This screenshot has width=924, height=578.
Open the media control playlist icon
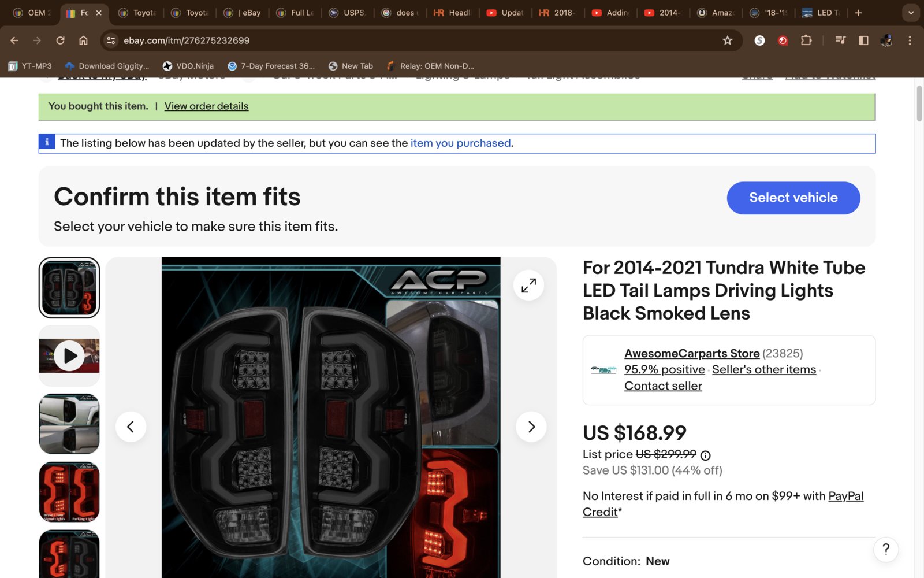click(841, 40)
